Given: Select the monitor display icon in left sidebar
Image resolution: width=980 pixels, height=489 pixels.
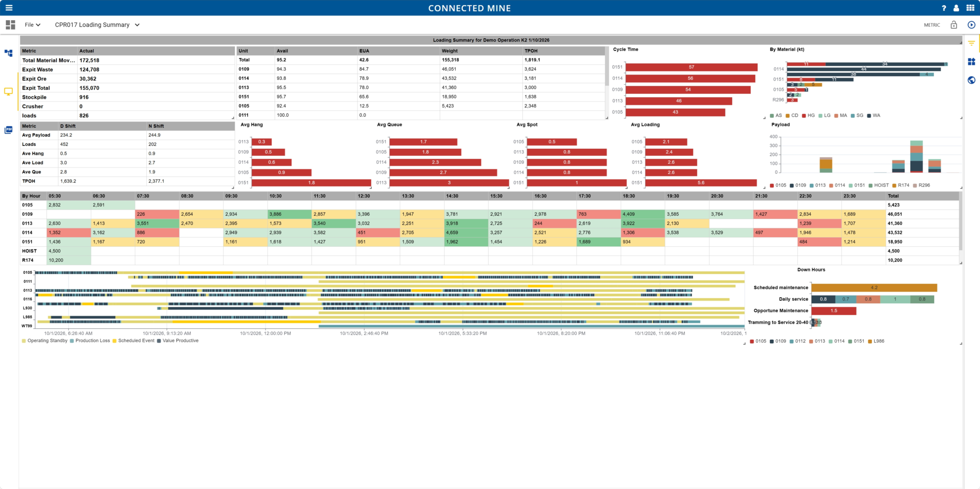Looking at the screenshot, I should (9, 91).
